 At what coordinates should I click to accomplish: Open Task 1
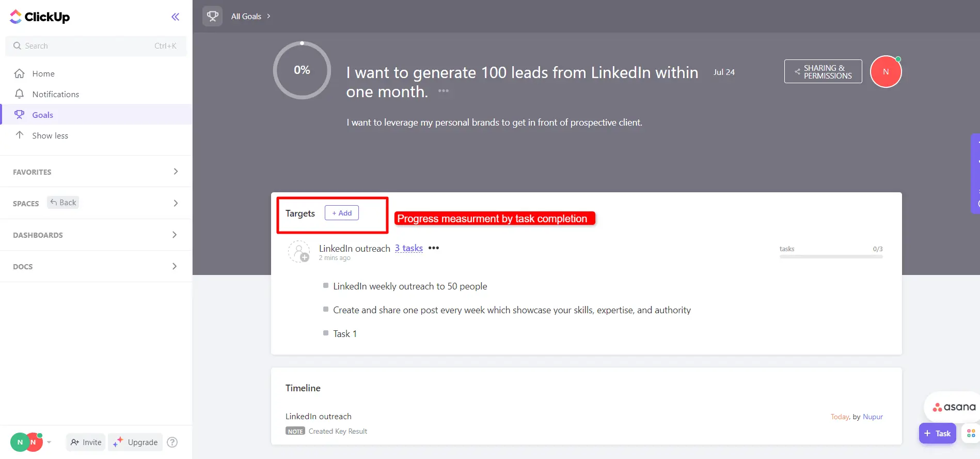344,334
